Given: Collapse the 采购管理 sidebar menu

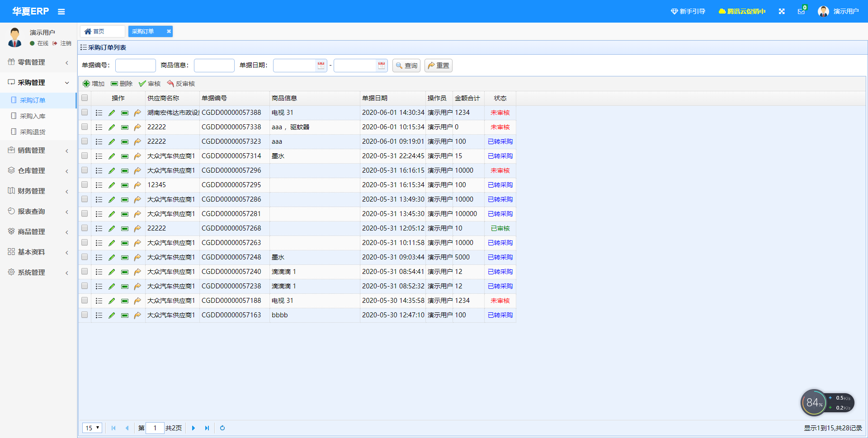Looking at the screenshot, I should click(38, 83).
